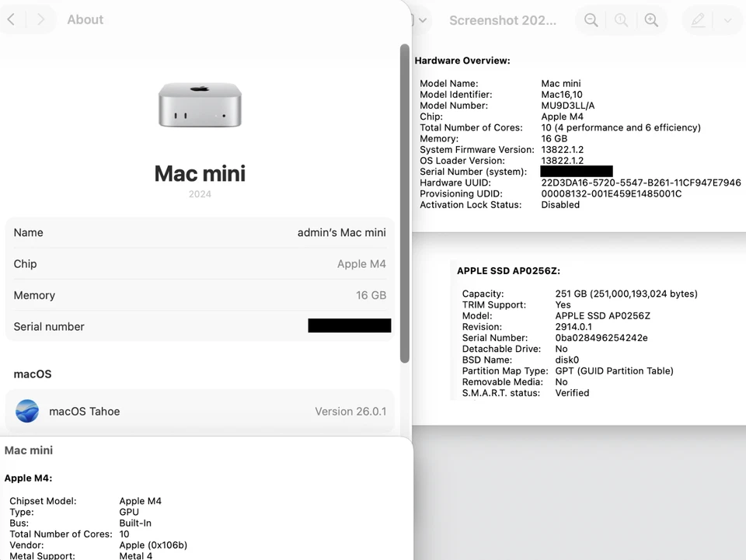Viewport: 746px width, 560px height.
Task: Open the macOS Tahoe Version 26.0.1 entry
Action: click(200, 411)
